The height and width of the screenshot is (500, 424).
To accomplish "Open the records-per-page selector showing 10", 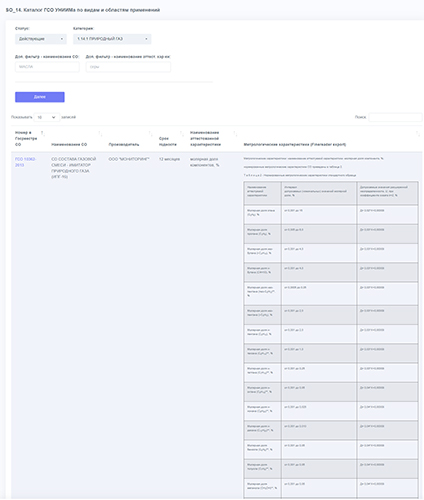I will coord(47,117).
